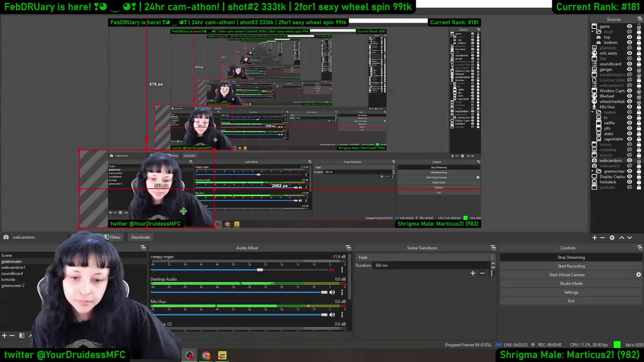Add a scene with plus icon

pos(4,336)
